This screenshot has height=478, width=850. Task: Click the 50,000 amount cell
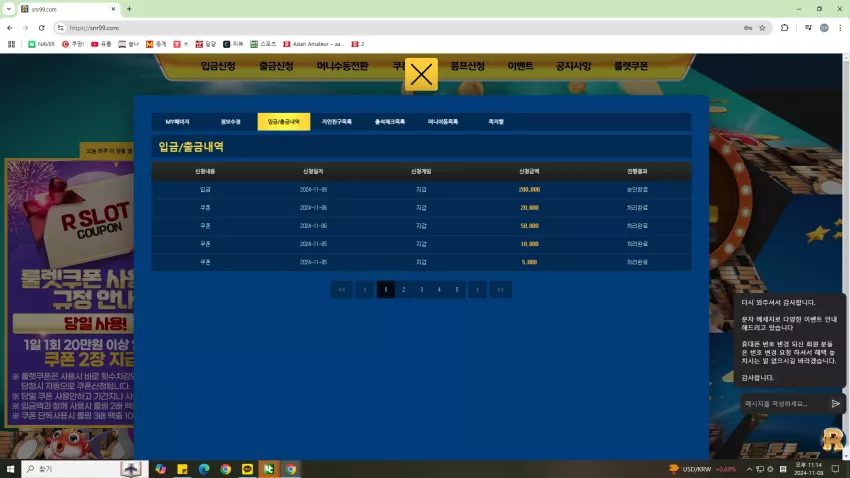529,226
